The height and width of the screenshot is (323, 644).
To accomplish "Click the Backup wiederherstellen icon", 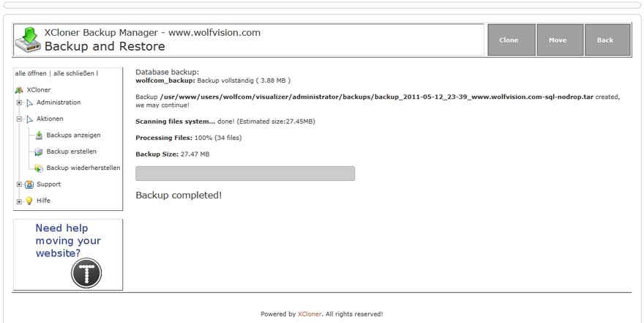I will coord(39,168).
